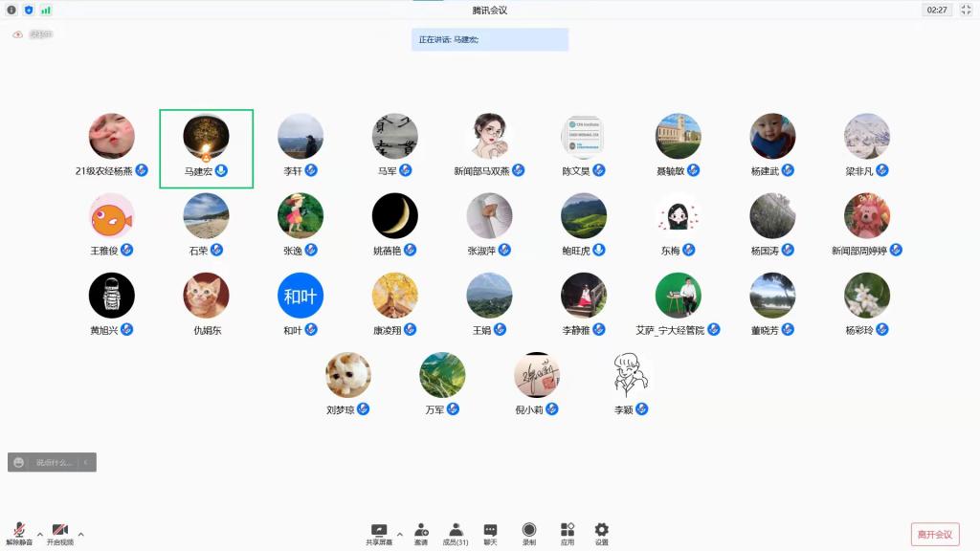Select participant 马建宏's highlighted tile
This screenshot has width=980, height=551.
click(206, 147)
